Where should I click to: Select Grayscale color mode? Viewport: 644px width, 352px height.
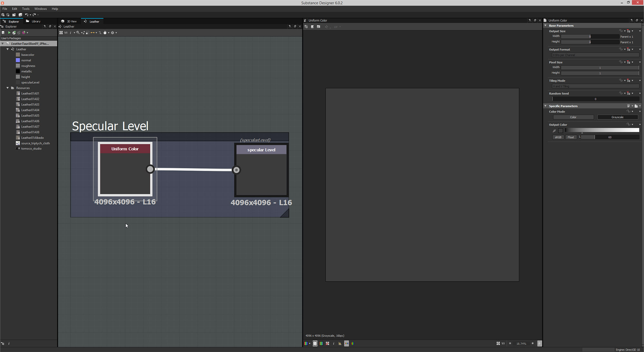tap(617, 117)
